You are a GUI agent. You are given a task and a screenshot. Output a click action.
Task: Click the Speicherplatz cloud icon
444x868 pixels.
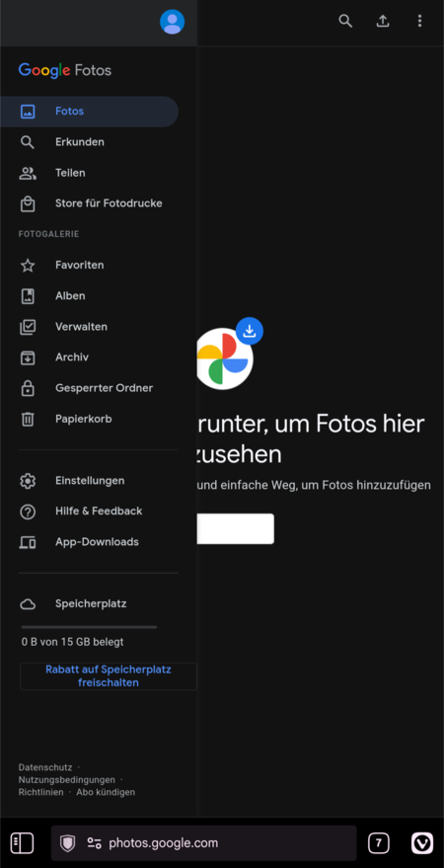28,604
